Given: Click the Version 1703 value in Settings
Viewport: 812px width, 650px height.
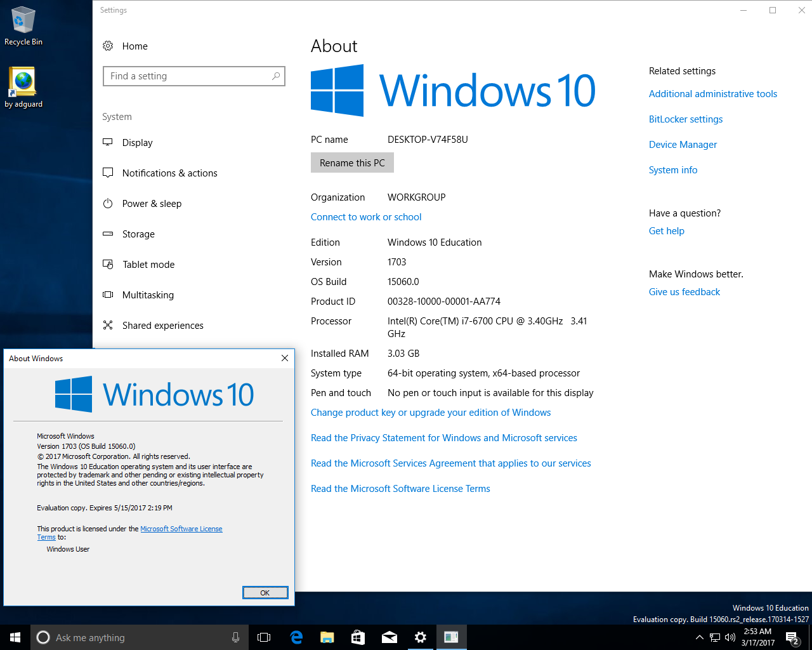Looking at the screenshot, I should tap(397, 262).
